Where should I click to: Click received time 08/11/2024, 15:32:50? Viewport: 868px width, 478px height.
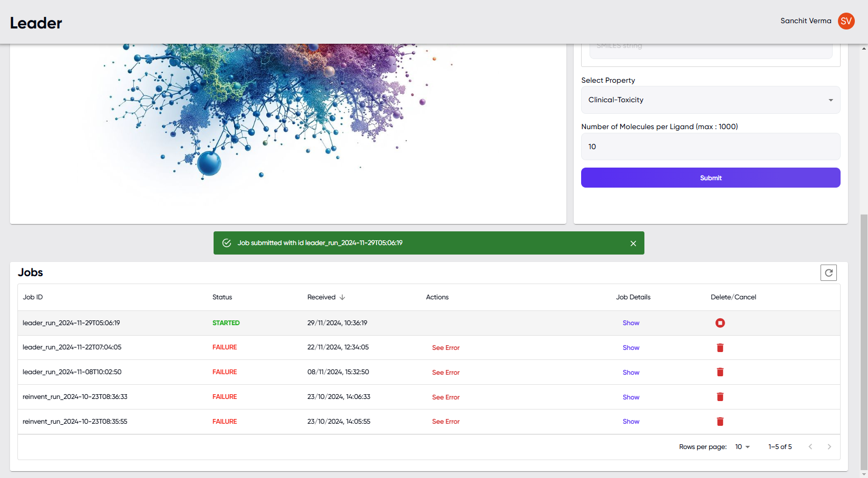pos(338,372)
